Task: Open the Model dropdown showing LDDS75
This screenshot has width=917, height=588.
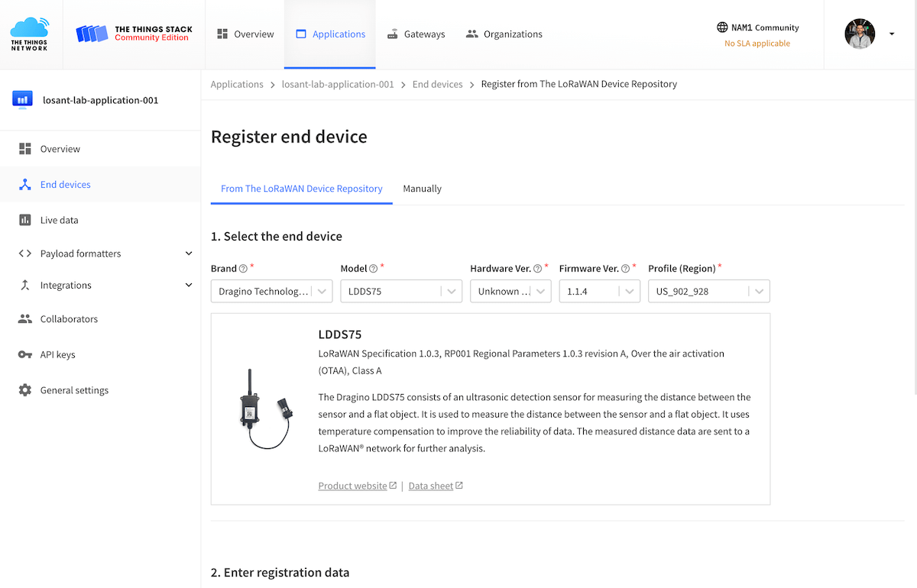Action: click(x=401, y=291)
